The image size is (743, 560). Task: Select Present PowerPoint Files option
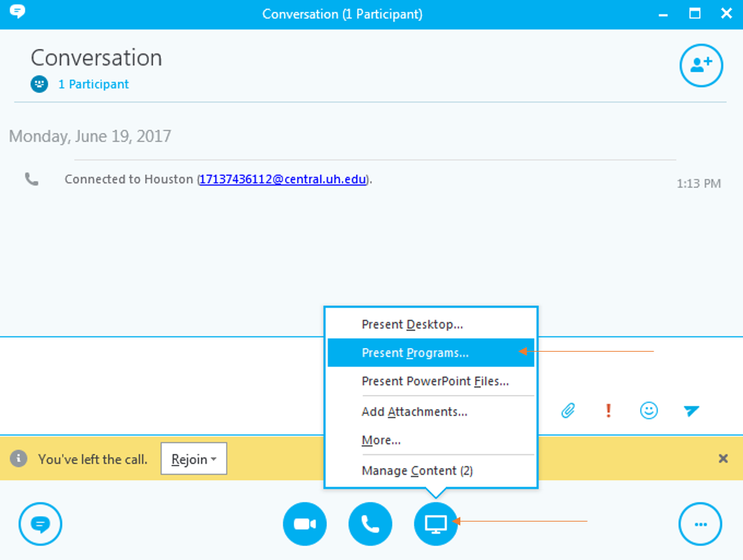click(x=434, y=382)
